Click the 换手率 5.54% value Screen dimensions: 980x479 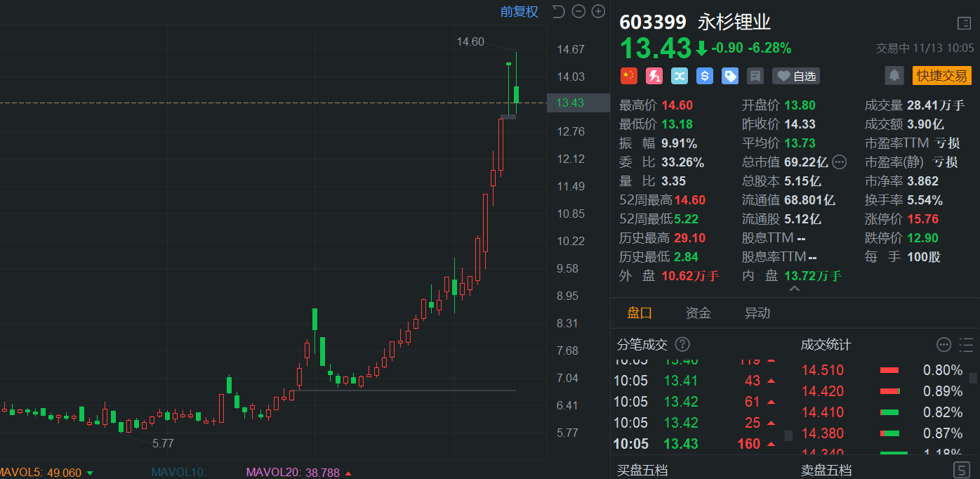pos(925,200)
